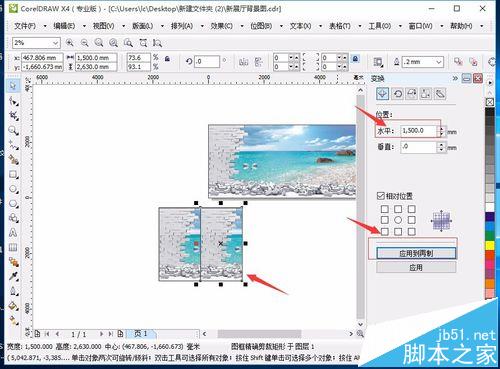500x369 pixels.
Task: Open the text wrap options icon
Action: pos(378,62)
